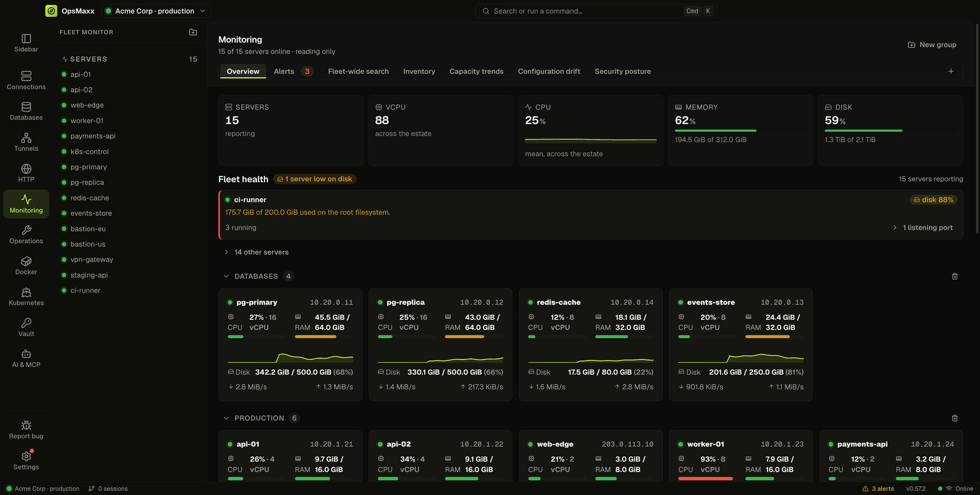Collapse the Production group
Screen dimensions: 980x495
click(226, 418)
